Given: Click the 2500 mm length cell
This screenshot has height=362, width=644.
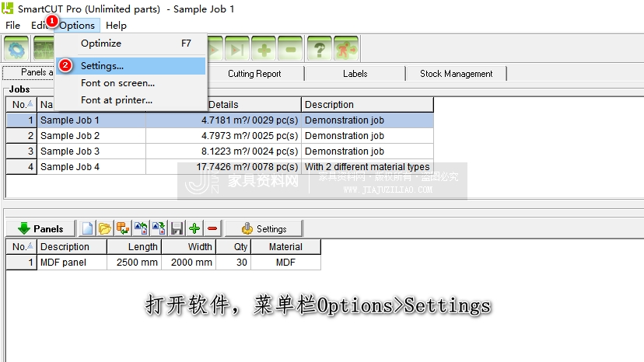Looking at the screenshot, I should point(135,263).
